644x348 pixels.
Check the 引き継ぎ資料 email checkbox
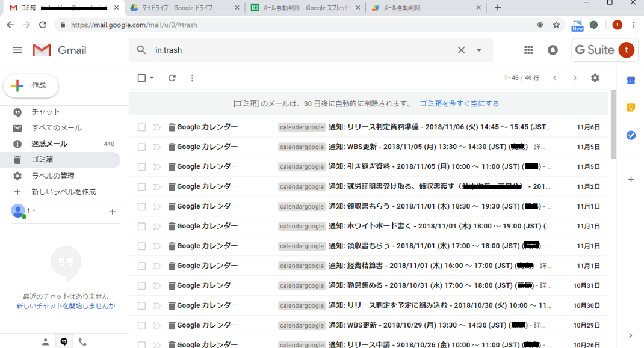(141, 167)
